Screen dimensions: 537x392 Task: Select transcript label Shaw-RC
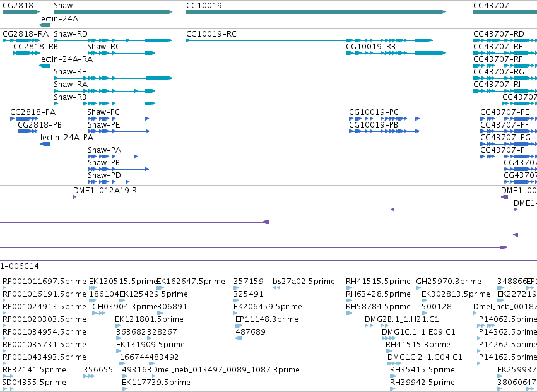coord(103,47)
